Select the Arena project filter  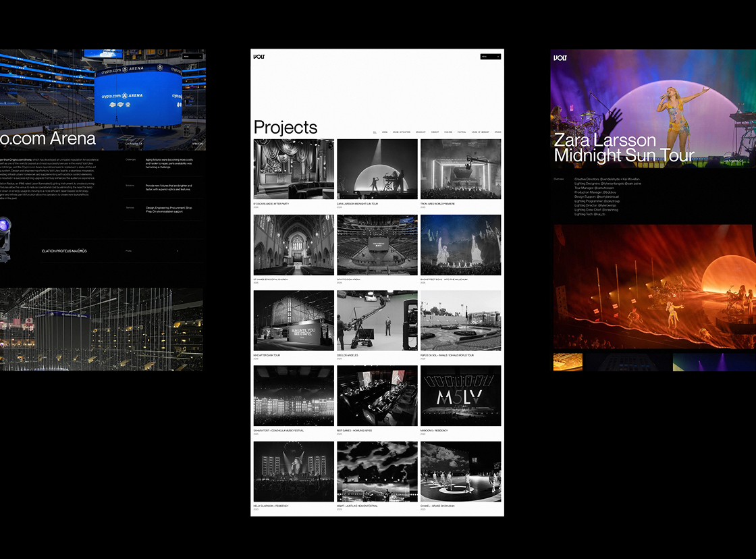[385, 132]
